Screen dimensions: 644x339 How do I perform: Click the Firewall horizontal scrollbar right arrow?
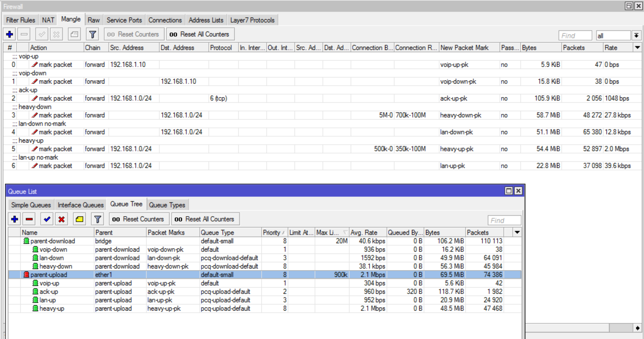637,328
